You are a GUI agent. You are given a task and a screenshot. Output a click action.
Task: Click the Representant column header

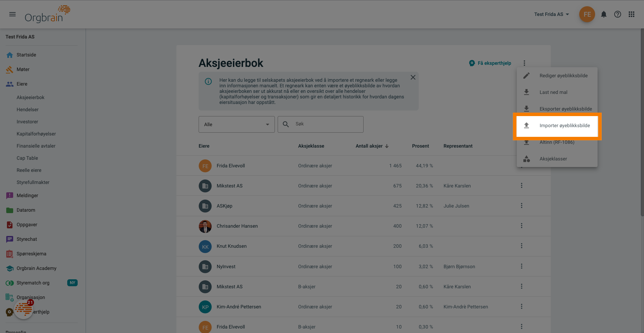tap(458, 146)
